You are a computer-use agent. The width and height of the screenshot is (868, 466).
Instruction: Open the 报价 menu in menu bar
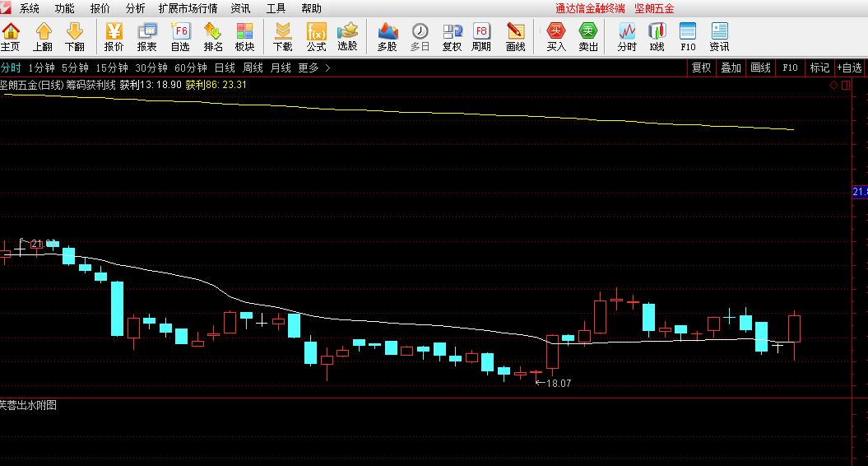(x=100, y=8)
